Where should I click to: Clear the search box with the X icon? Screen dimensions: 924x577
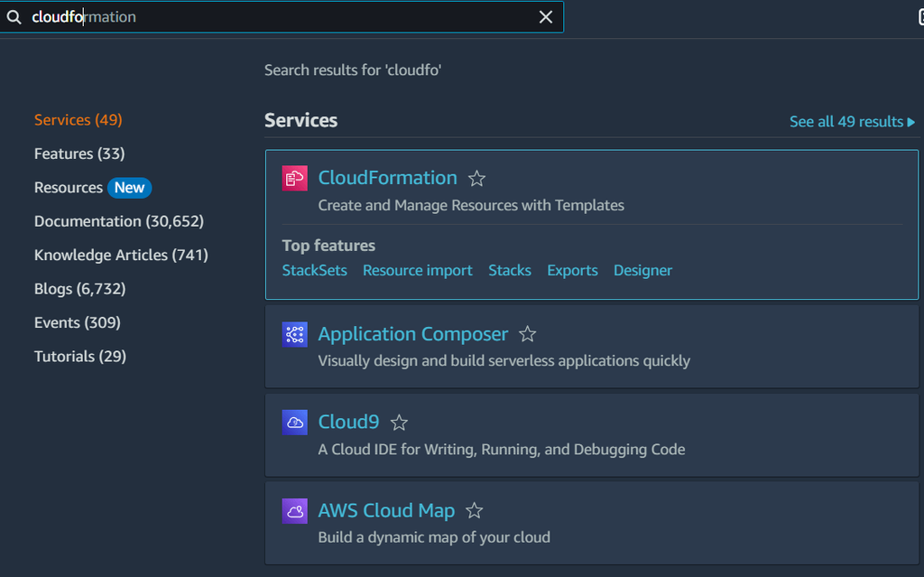pos(546,17)
